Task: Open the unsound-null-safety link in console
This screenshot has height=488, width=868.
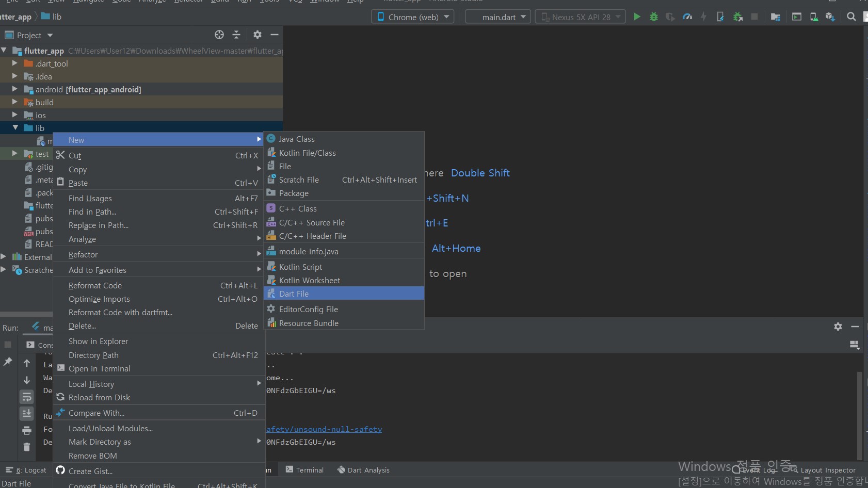Action: (x=324, y=429)
